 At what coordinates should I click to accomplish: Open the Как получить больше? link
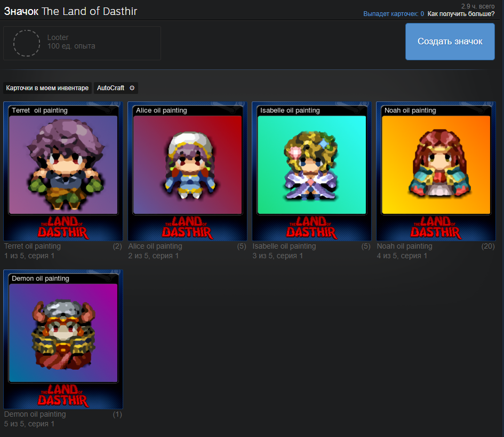(x=461, y=14)
